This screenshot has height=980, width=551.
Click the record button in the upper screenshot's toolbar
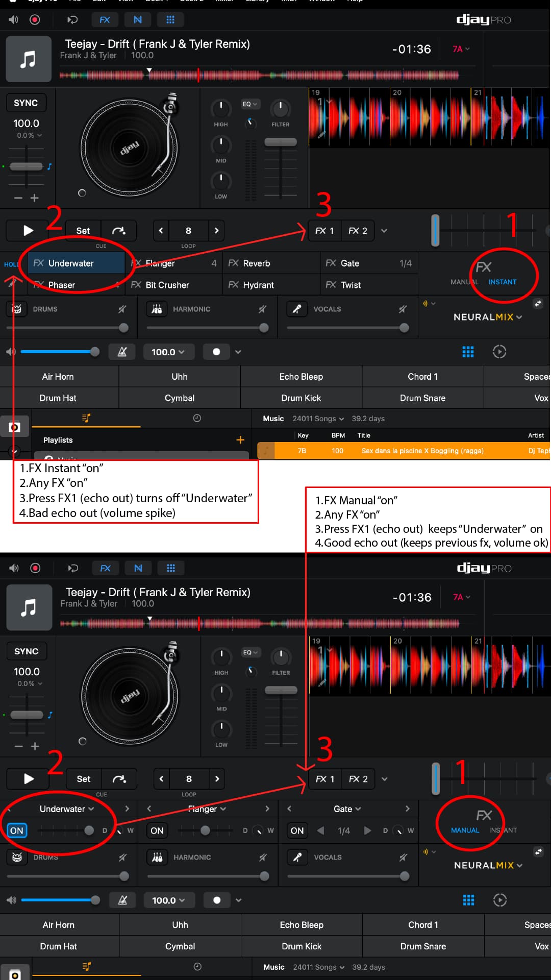[35, 20]
